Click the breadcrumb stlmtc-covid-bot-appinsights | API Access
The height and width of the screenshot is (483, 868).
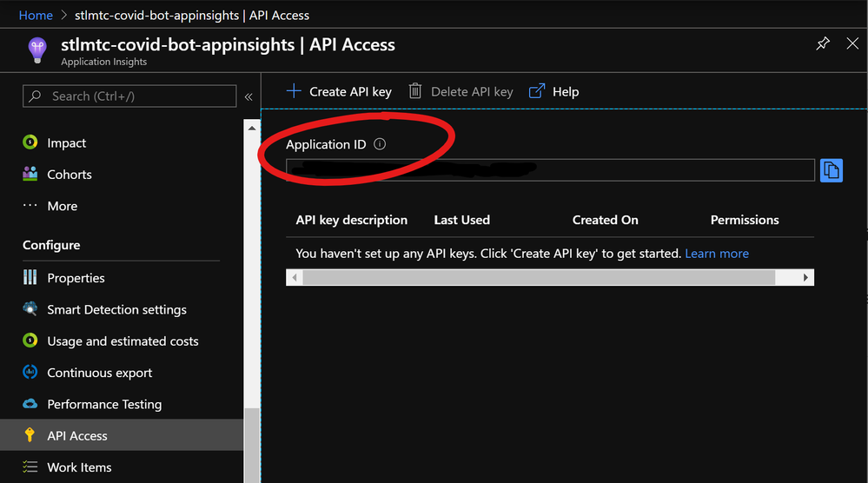click(192, 15)
